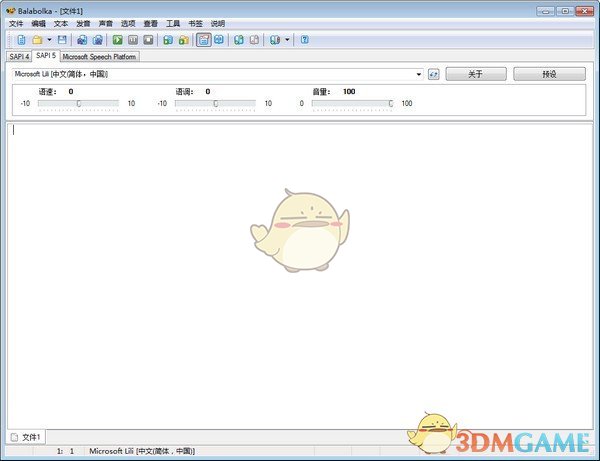Click the green icon with the yellow folder
Screen dimensions: 600x461
pyautogui.click(x=184, y=40)
